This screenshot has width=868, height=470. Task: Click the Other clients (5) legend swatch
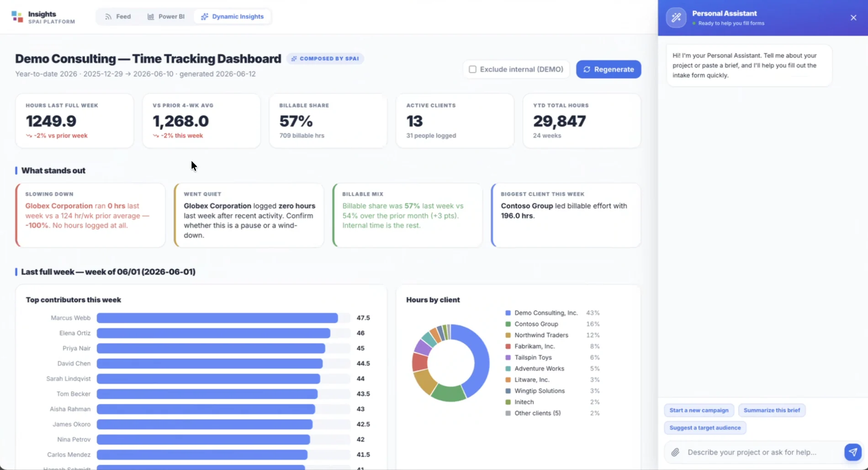pyautogui.click(x=508, y=413)
